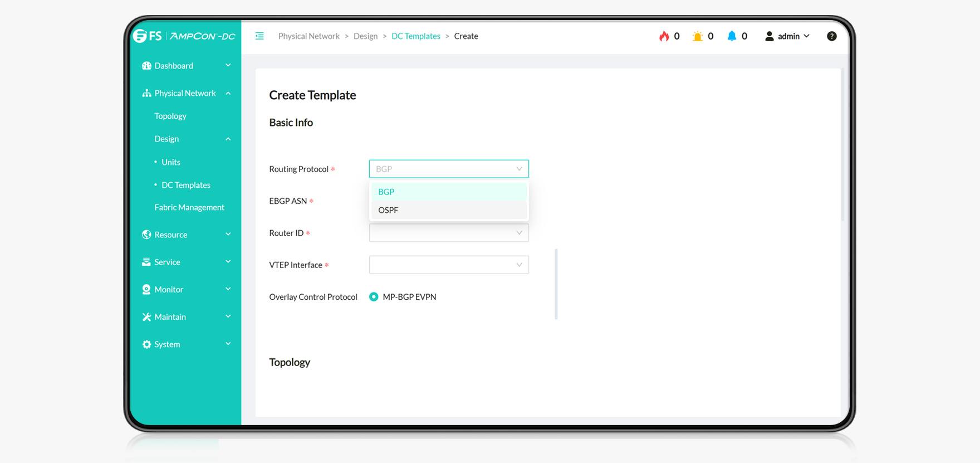Expand the Router ID dropdown

(448, 233)
